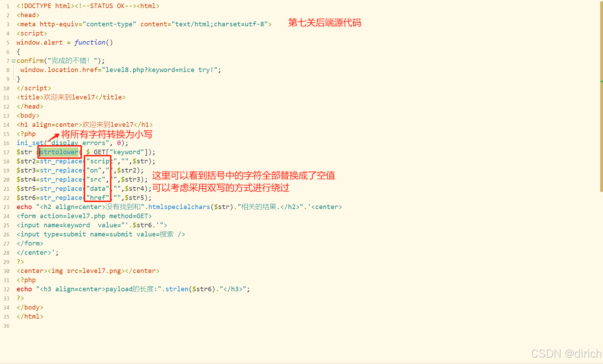Click the $str6=str_replace statement on line 22

click(x=84, y=198)
